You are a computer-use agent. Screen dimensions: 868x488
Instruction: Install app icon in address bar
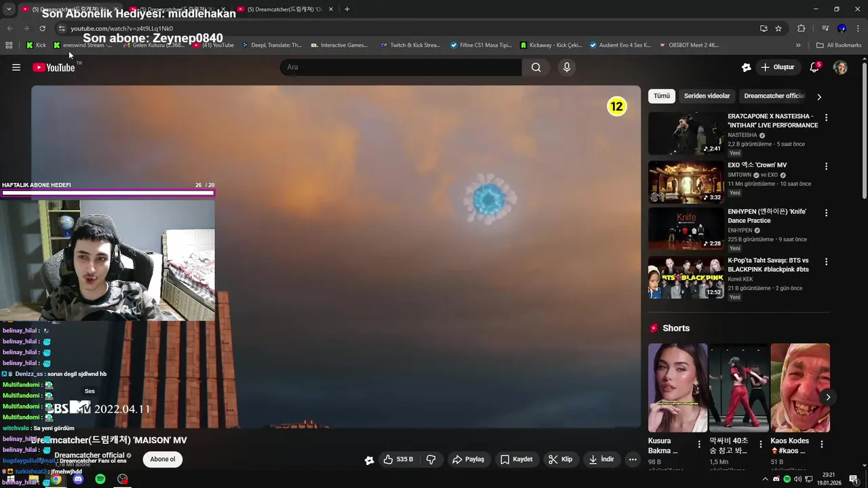[764, 28]
